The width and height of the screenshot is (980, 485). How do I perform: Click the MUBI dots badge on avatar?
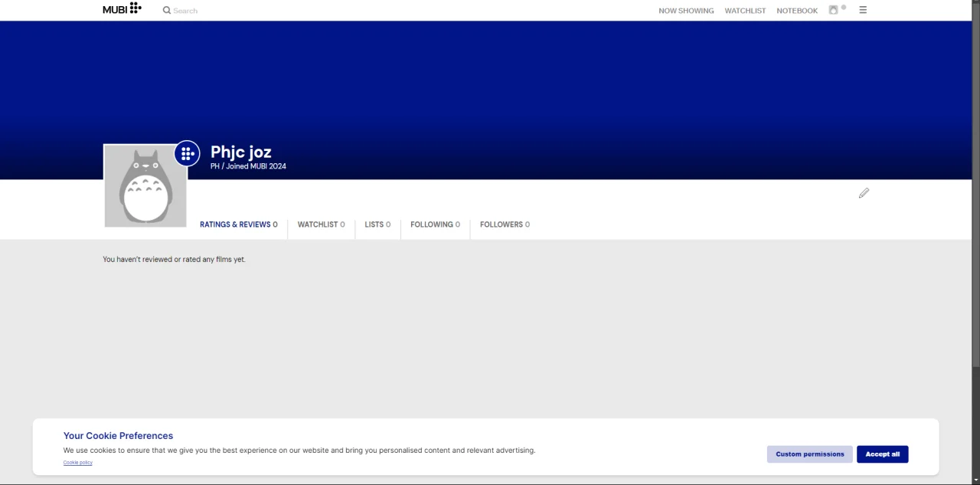point(187,153)
